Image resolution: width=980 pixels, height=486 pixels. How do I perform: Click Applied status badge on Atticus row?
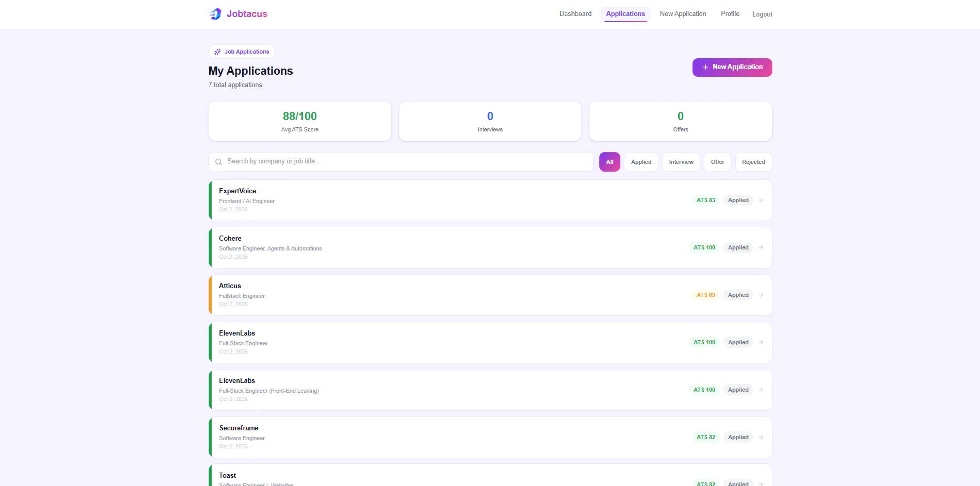tap(738, 295)
